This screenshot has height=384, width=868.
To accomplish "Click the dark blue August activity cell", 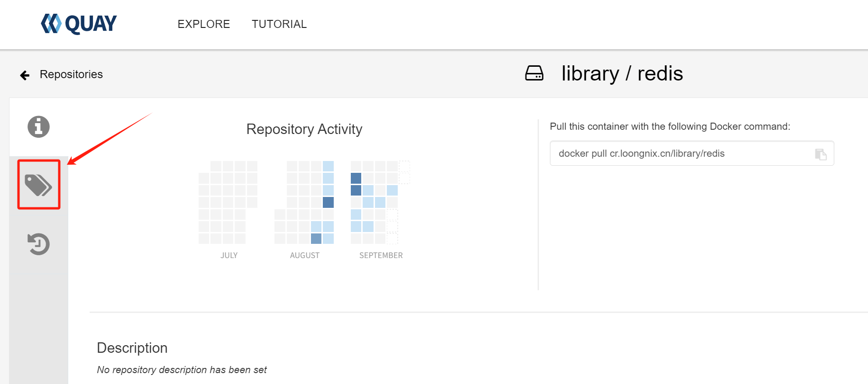I will pos(328,202).
